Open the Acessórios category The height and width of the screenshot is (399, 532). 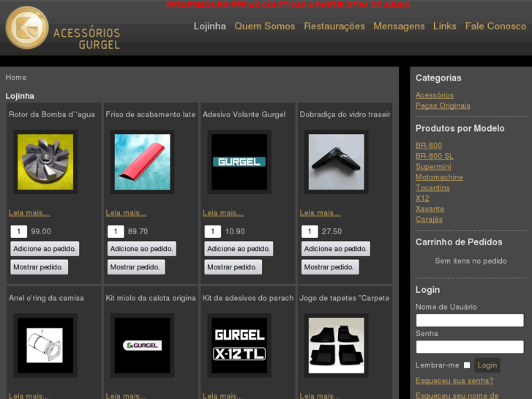pos(435,95)
